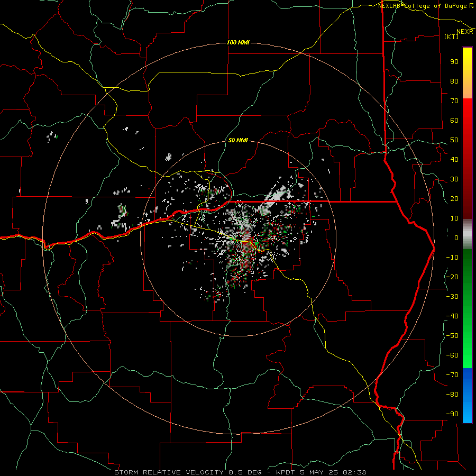
Task: Click the 30 value on the velocity scale
Action: (454, 179)
